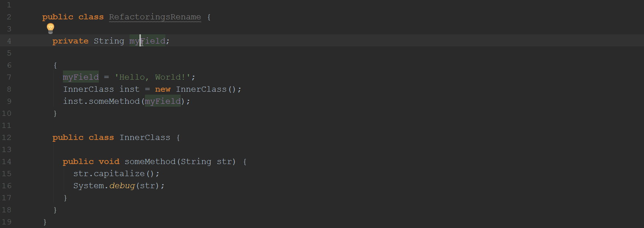Place the cursor in the myField declaration
Image resolution: width=644 pixels, height=228 pixels.
point(147,41)
